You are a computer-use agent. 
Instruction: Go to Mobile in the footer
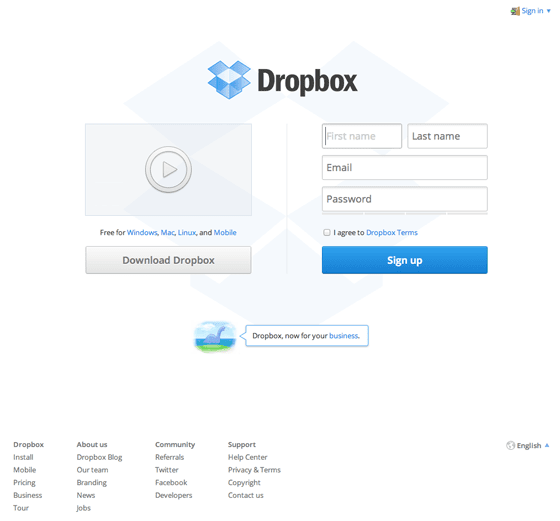pyautogui.click(x=25, y=470)
